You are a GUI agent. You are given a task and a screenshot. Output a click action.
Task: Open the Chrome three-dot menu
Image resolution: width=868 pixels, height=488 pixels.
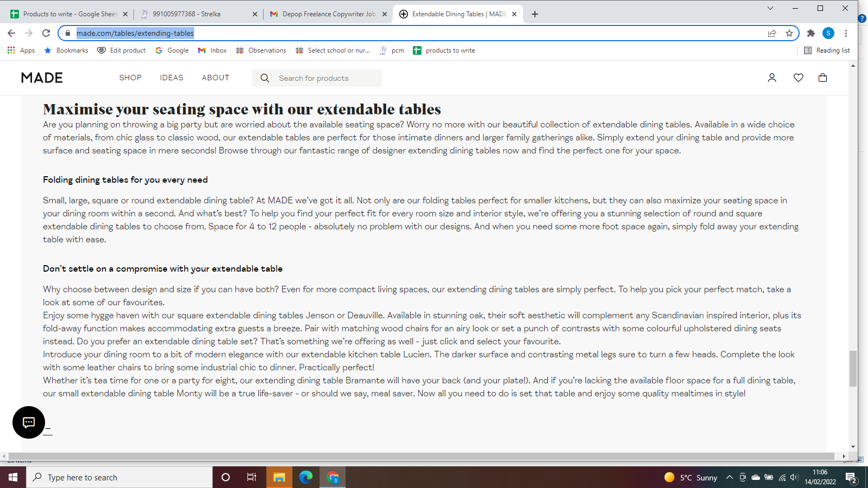pos(846,33)
